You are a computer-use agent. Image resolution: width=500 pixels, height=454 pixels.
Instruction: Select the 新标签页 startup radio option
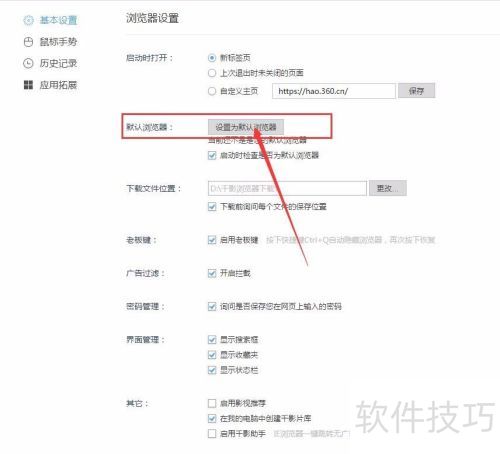point(212,58)
